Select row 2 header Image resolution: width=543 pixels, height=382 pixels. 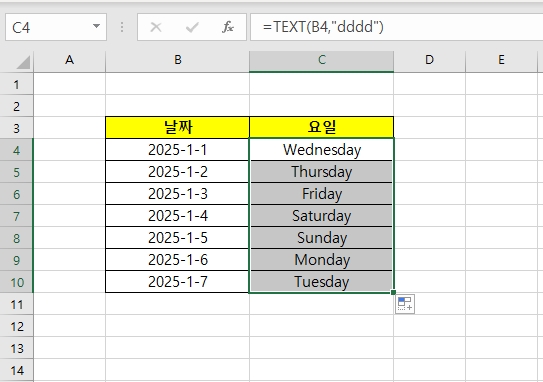coord(17,106)
